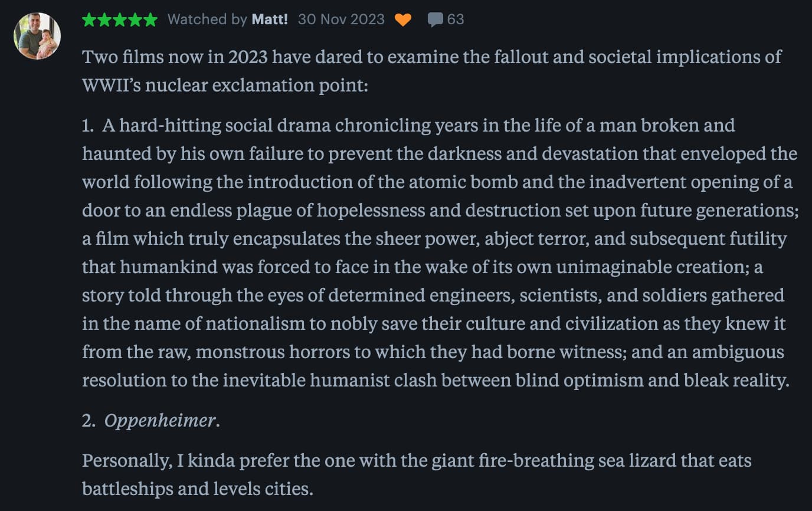Click the words "battleships and levels cities"

[x=198, y=489]
